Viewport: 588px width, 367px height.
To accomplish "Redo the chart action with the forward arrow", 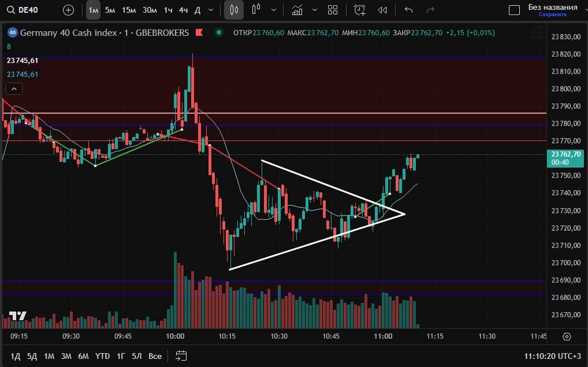I will tap(430, 10).
